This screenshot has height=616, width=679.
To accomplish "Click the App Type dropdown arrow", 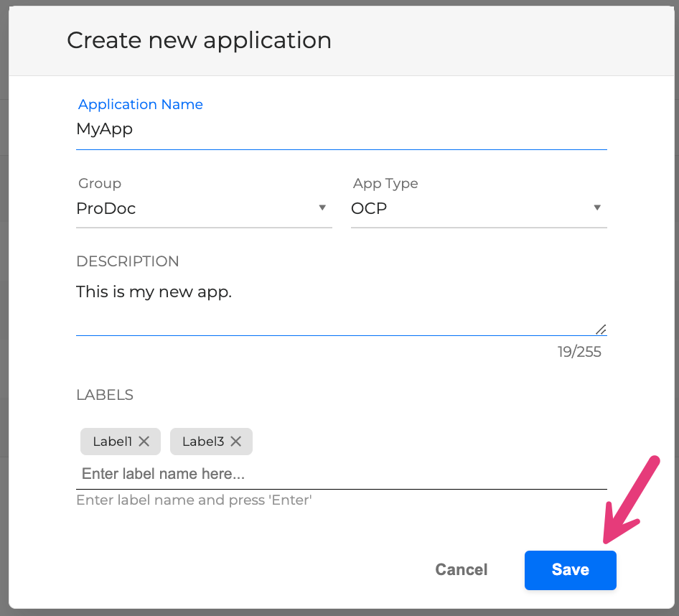I will coord(596,208).
